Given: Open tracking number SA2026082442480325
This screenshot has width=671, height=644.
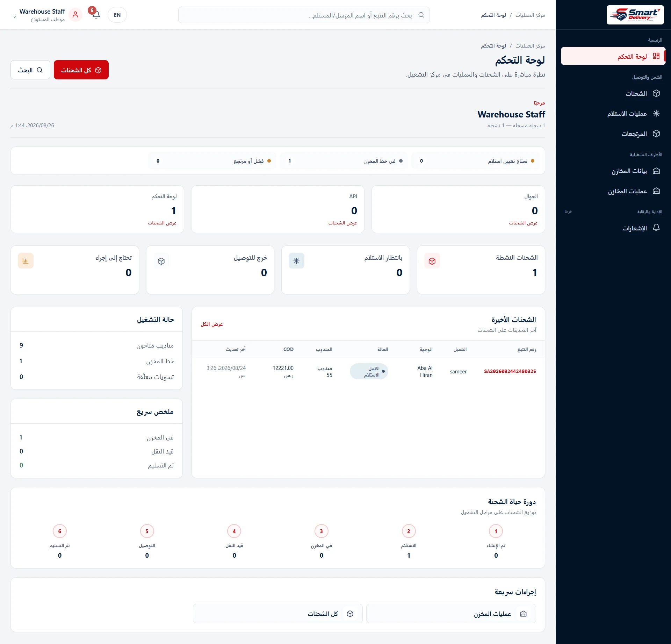Looking at the screenshot, I should tap(510, 371).
